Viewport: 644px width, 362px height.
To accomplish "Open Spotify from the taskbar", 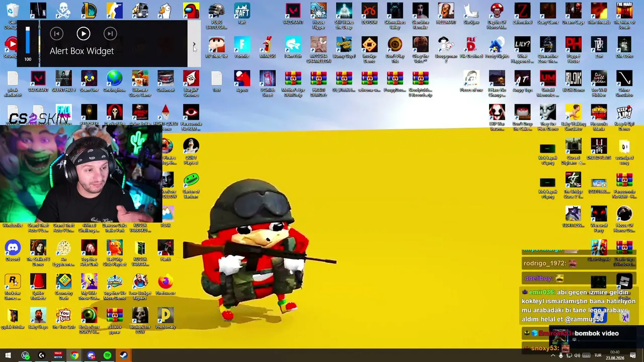I will (x=107, y=355).
